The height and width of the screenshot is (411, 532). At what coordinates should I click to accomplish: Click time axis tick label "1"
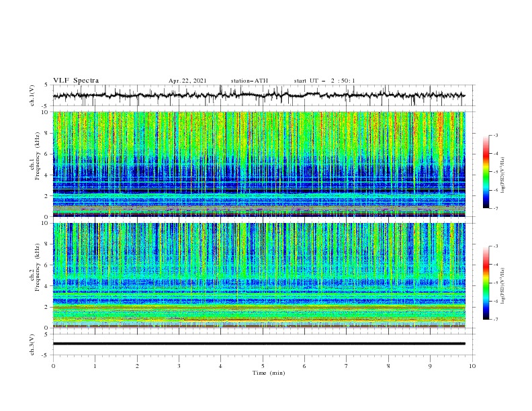click(x=95, y=366)
